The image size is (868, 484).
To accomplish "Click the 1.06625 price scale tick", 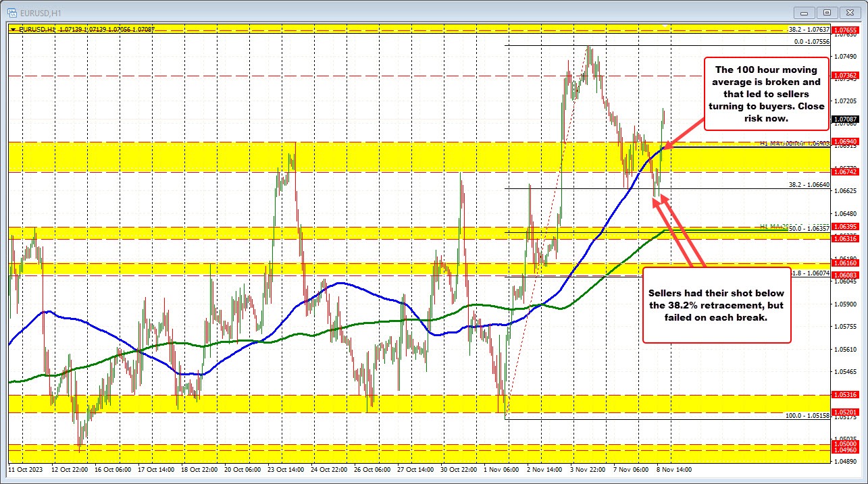I will click(846, 191).
